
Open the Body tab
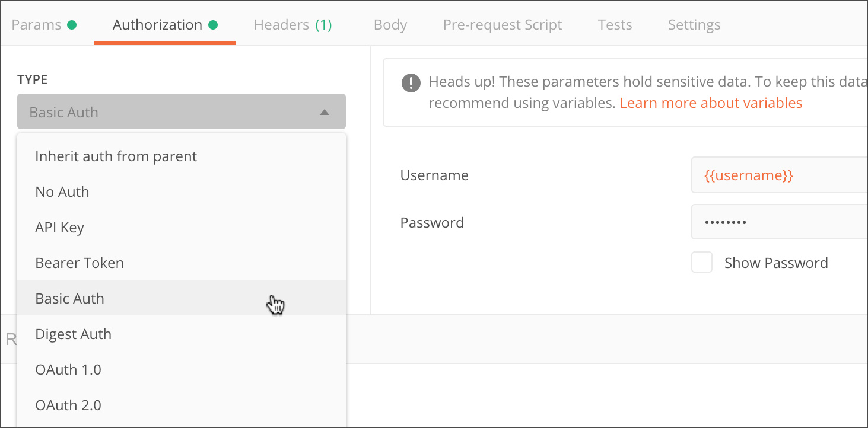[390, 24]
